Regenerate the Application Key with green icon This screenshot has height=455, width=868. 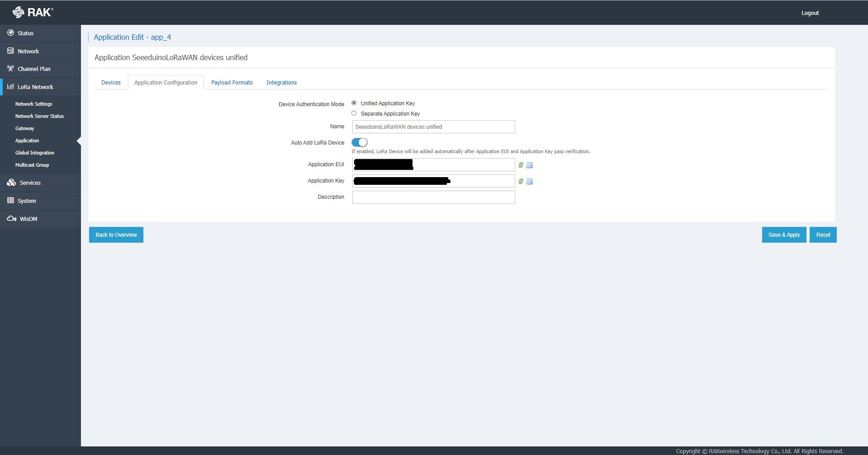521,181
